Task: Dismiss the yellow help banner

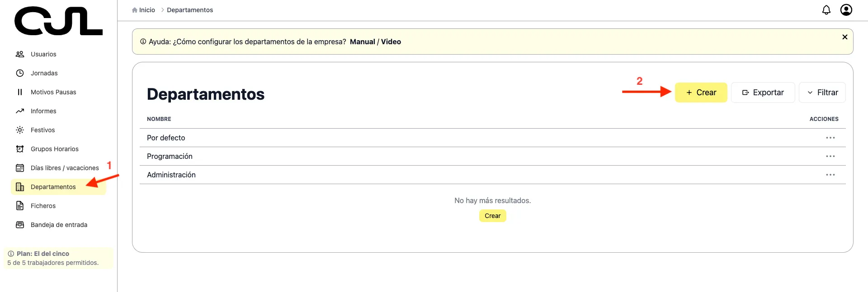Action: tap(844, 37)
